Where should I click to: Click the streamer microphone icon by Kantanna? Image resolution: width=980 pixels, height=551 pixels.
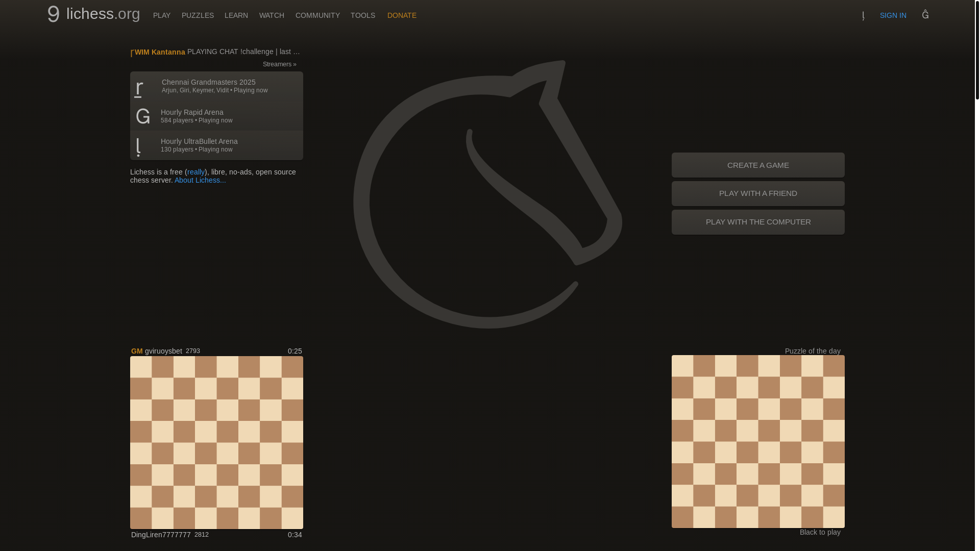coord(132,53)
